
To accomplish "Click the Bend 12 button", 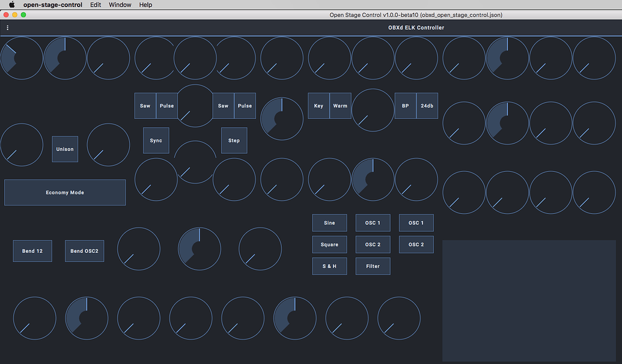I will 32,251.
